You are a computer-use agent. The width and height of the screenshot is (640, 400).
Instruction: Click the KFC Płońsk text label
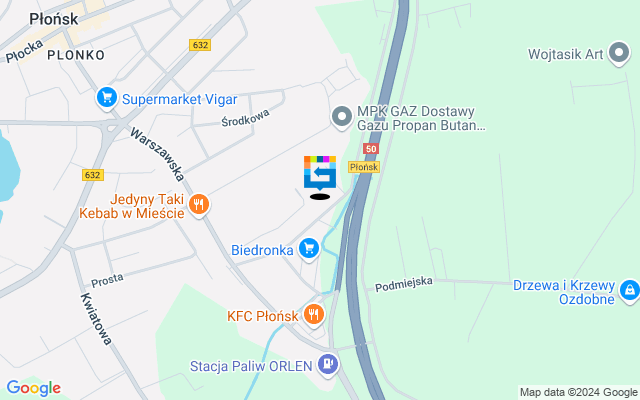pyautogui.click(x=263, y=316)
